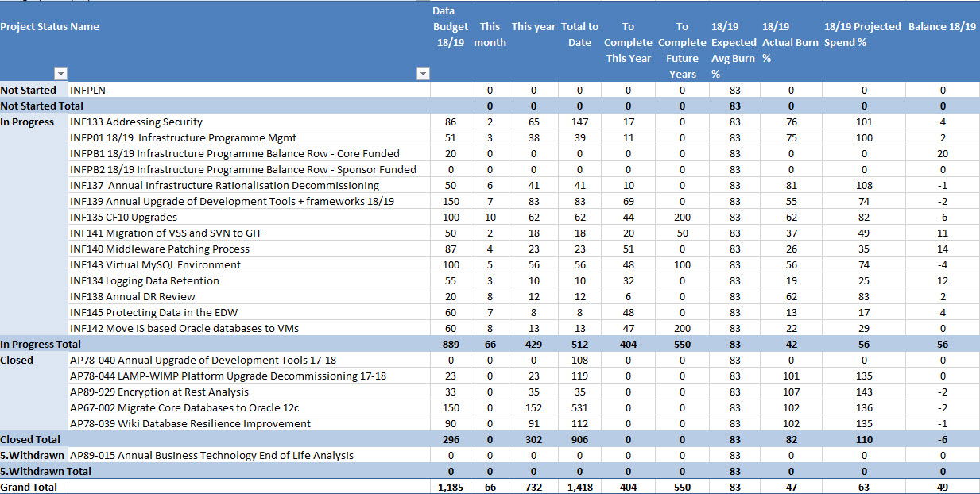Screen dimensions: 980x494
Task: Open the Name column filter dropdown
Action: tap(424, 74)
